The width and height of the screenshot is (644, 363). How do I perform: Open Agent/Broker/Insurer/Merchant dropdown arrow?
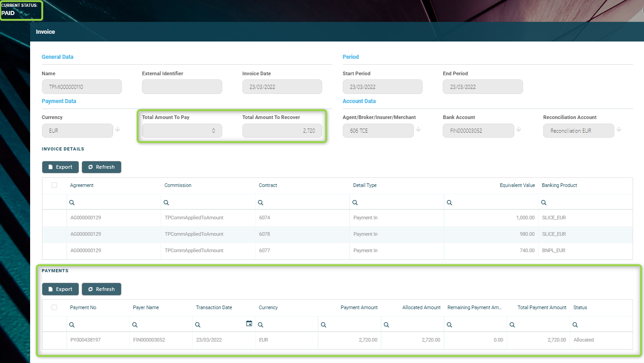418,130
